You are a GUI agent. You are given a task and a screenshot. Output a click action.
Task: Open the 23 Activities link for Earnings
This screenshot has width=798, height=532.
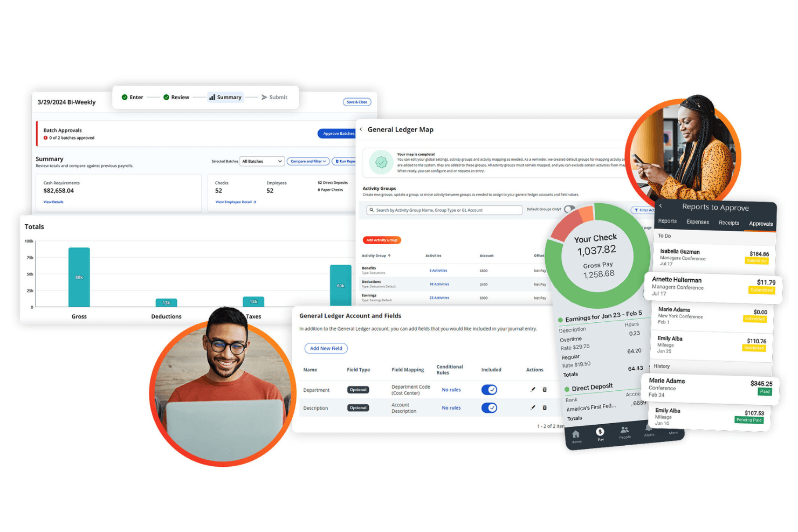click(x=439, y=298)
